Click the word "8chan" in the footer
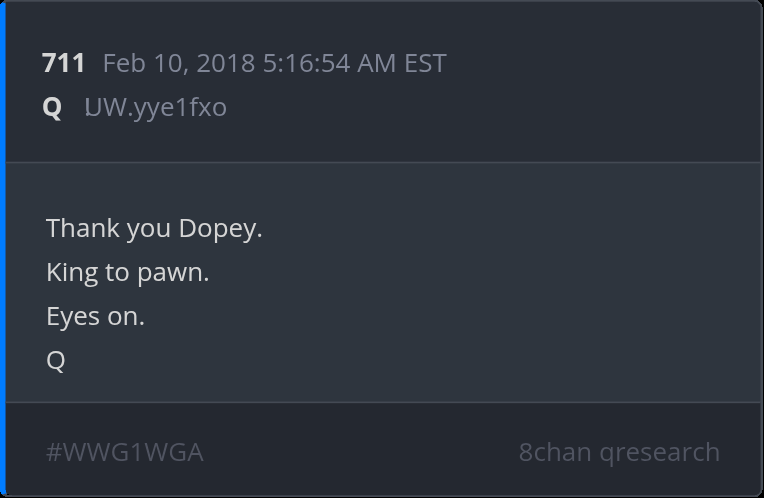 point(555,452)
